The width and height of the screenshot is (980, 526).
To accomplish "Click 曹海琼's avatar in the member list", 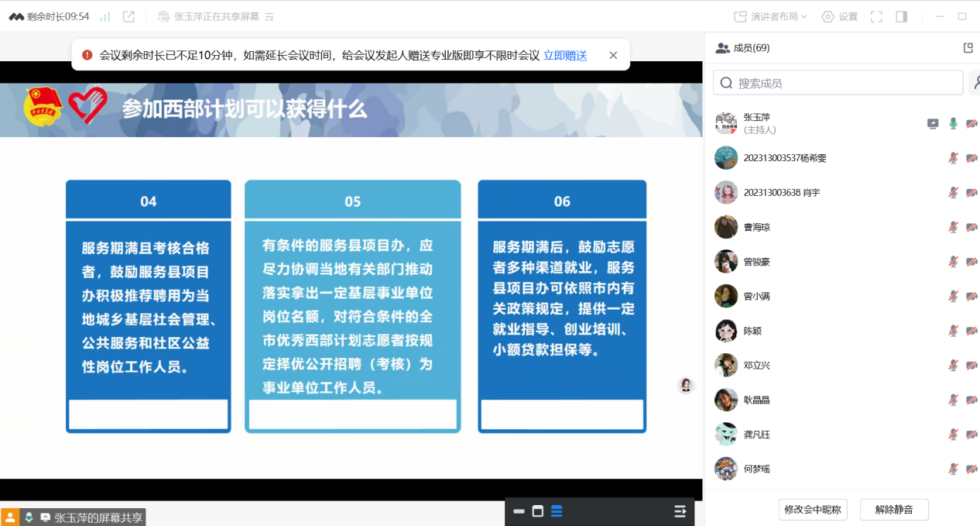I will click(726, 227).
